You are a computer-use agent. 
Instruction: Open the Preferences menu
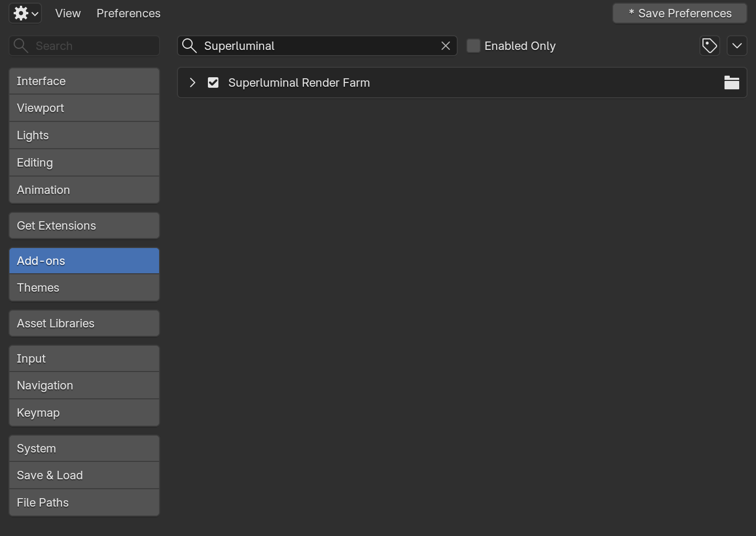pyautogui.click(x=129, y=13)
